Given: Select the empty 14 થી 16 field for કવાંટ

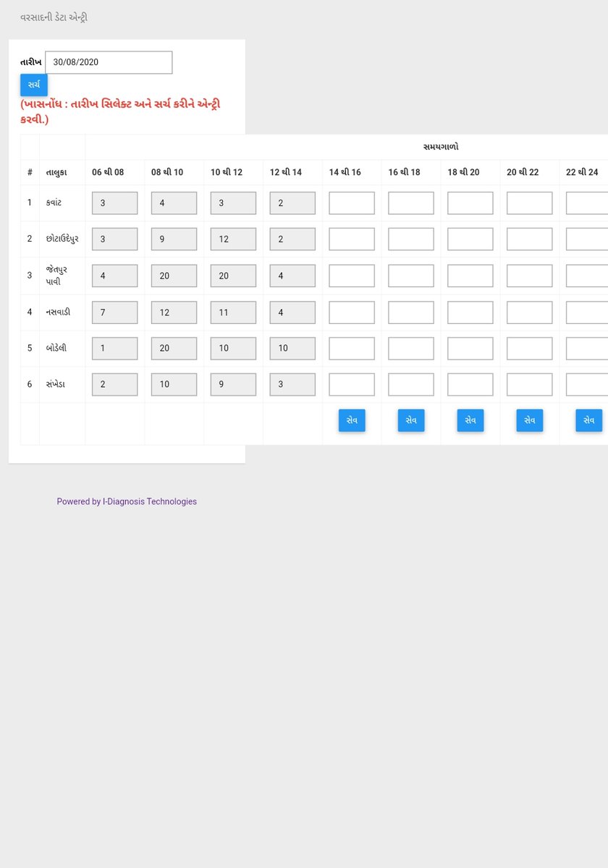Looking at the screenshot, I should point(352,203).
